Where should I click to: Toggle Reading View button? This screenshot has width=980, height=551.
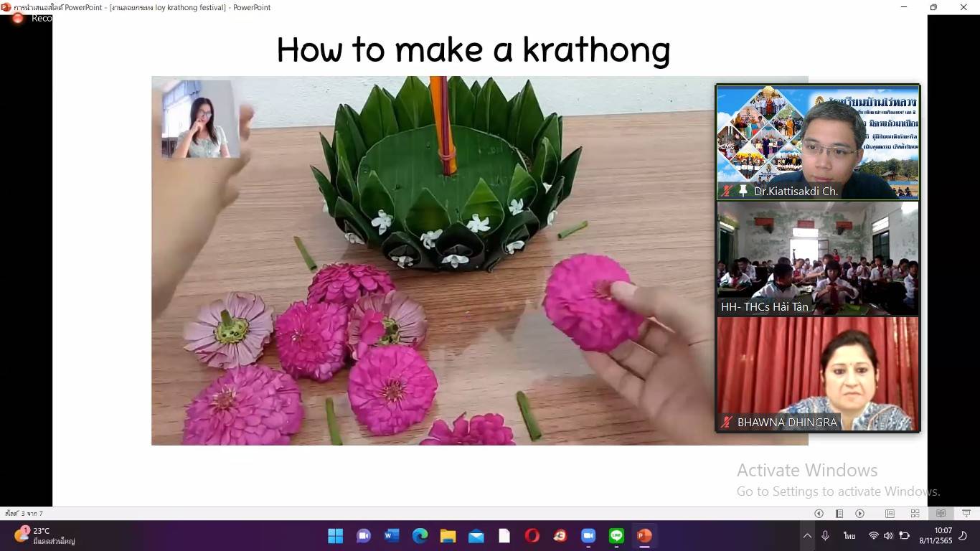coord(941,514)
